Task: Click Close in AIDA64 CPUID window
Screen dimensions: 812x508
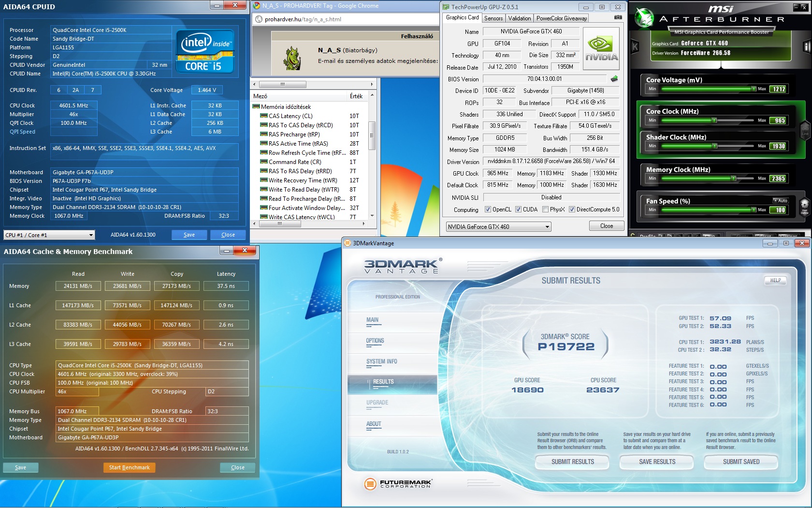Action: pyautogui.click(x=228, y=235)
